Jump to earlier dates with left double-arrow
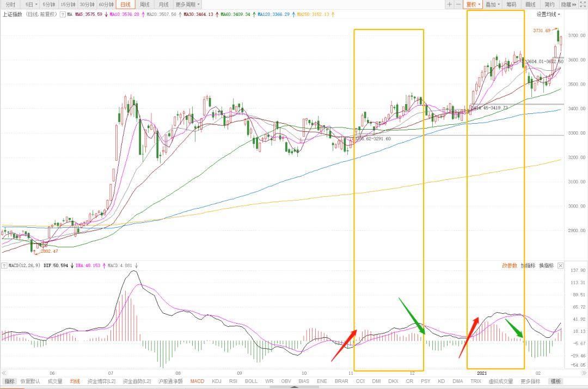 click(4, 373)
